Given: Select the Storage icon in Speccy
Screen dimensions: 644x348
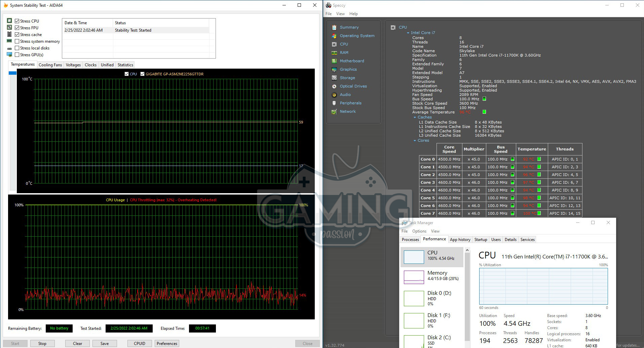Looking at the screenshot, I should tap(334, 78).
